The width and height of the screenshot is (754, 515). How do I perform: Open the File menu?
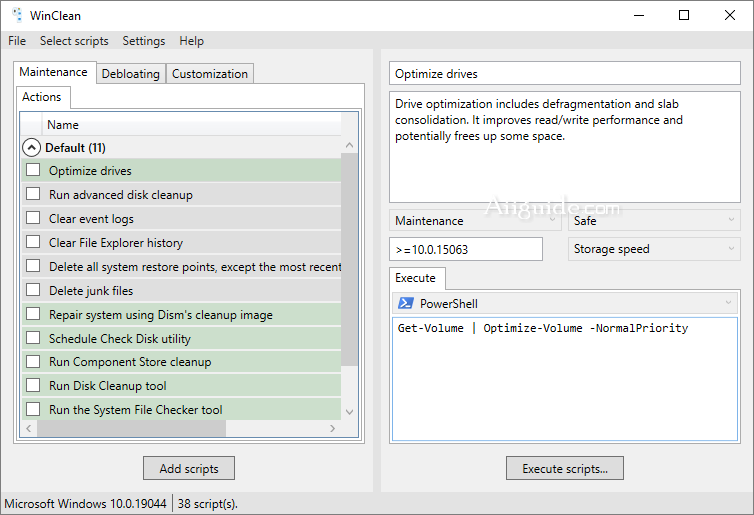(x=17, y=41)
